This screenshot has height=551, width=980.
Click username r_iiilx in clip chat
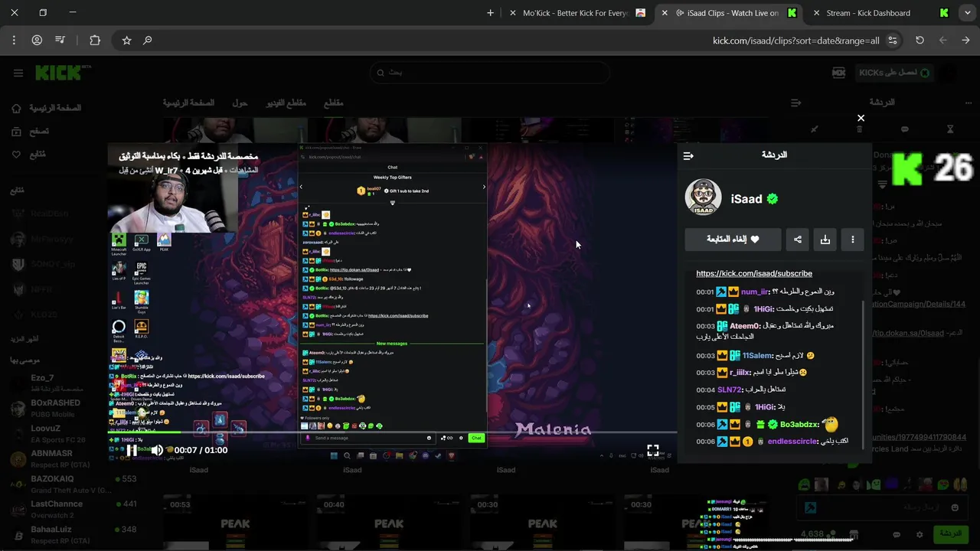[x=740, y=373]
